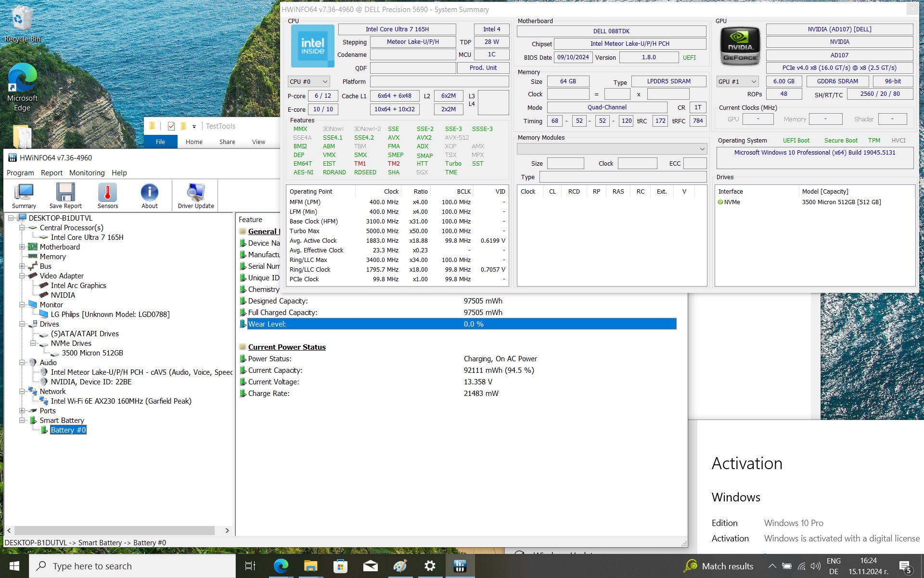Expand the Ports tree node
This screenshot has height=578, width=924.
22,411
